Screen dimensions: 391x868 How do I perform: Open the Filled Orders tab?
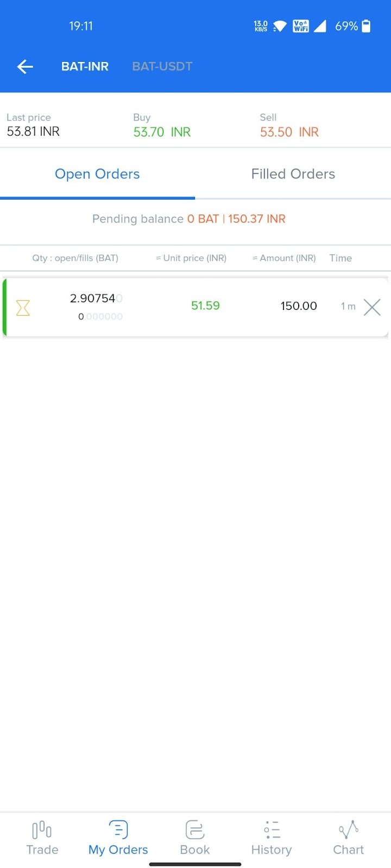click(x=293, y=174)
